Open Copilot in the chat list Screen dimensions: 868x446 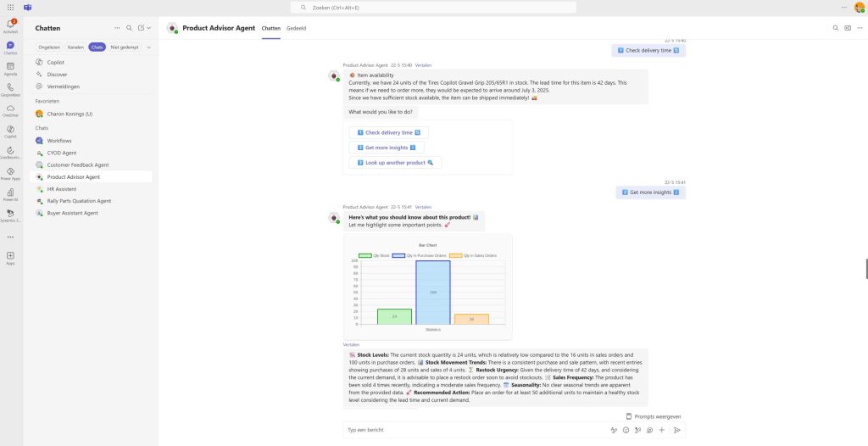tap(92, 63)
